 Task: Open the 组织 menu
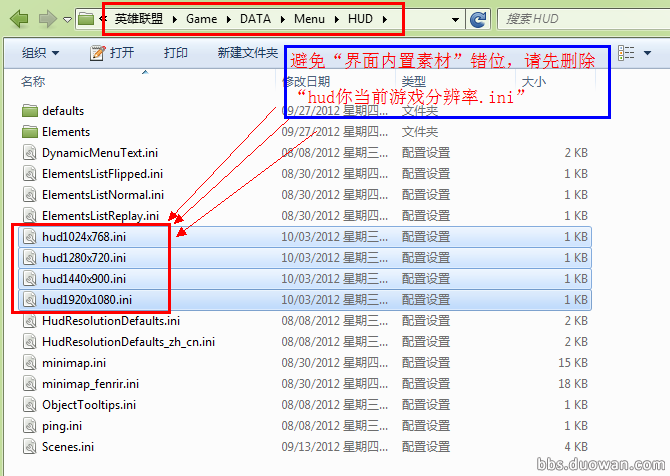40,53
